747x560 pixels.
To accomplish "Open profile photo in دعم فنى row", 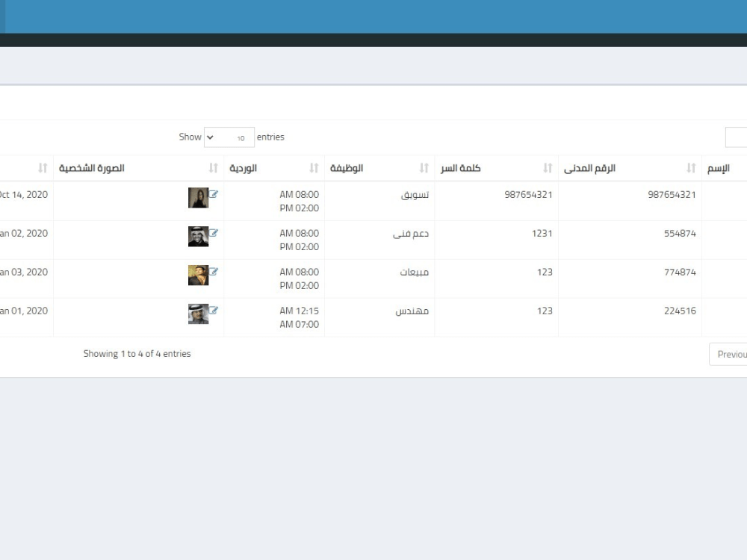I will point(198,236).
